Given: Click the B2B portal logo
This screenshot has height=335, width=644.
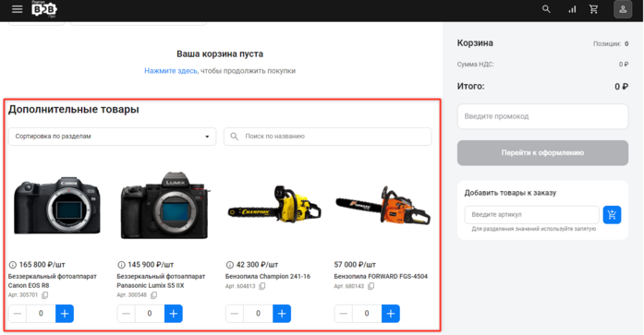Looking at the screenshot, I should (x=44, y=9).
